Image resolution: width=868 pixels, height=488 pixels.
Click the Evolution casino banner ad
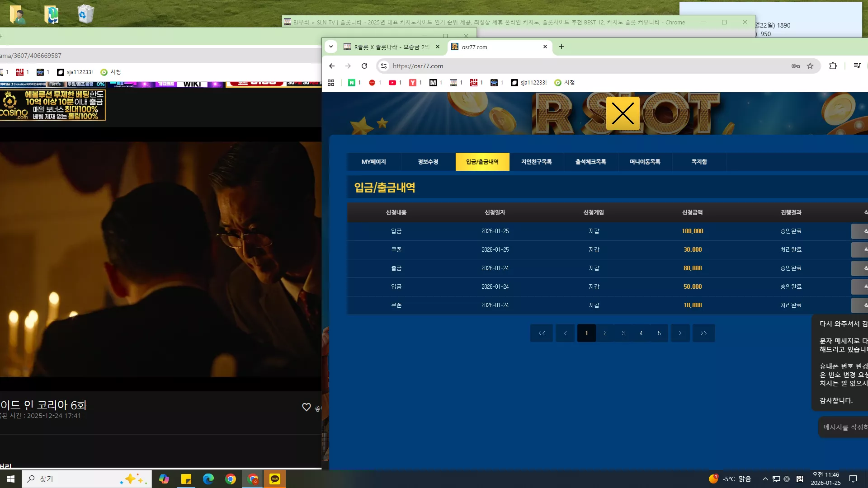point(52,105)
